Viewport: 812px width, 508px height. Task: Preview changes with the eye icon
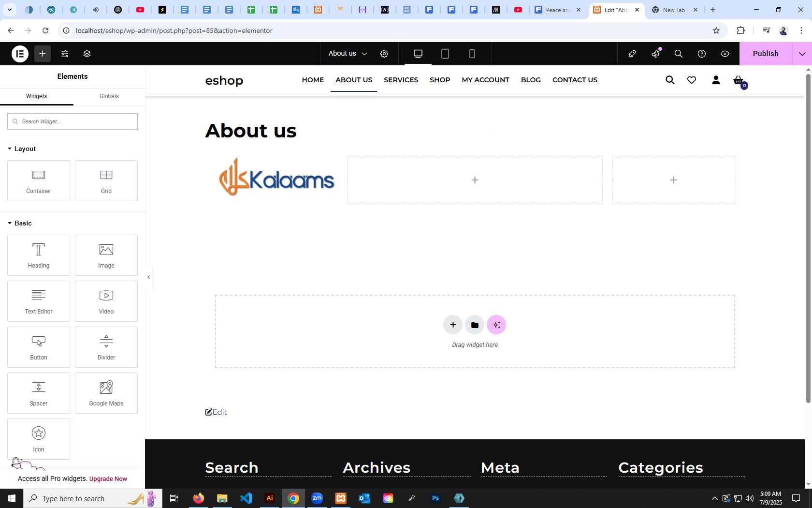(725, 54)
